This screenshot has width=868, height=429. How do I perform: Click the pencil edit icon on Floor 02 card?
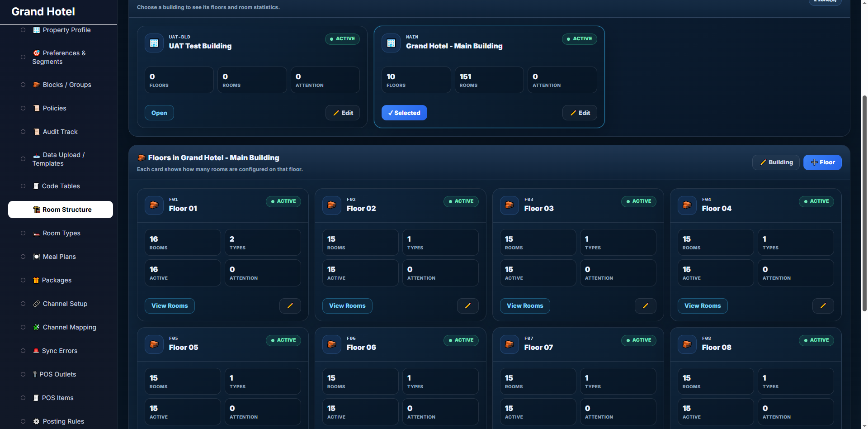point(468,306)
